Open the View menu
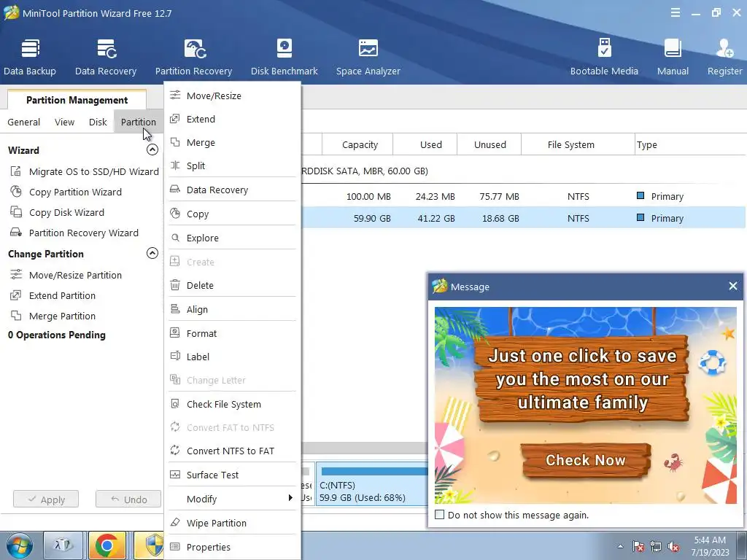The width and height of the screenshot is (747, 560). click(x=64, y=122)
